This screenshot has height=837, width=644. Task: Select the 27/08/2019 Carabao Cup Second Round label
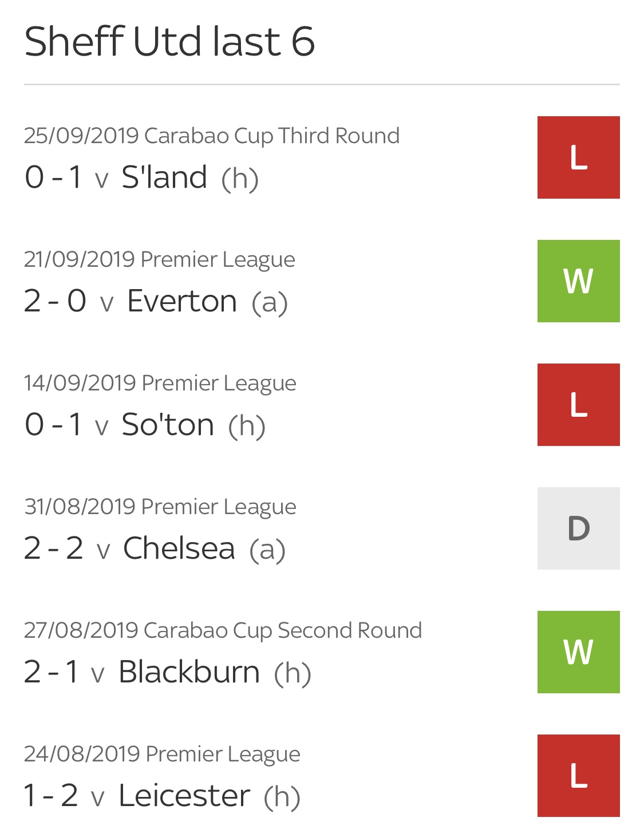[x=223, y=630]
